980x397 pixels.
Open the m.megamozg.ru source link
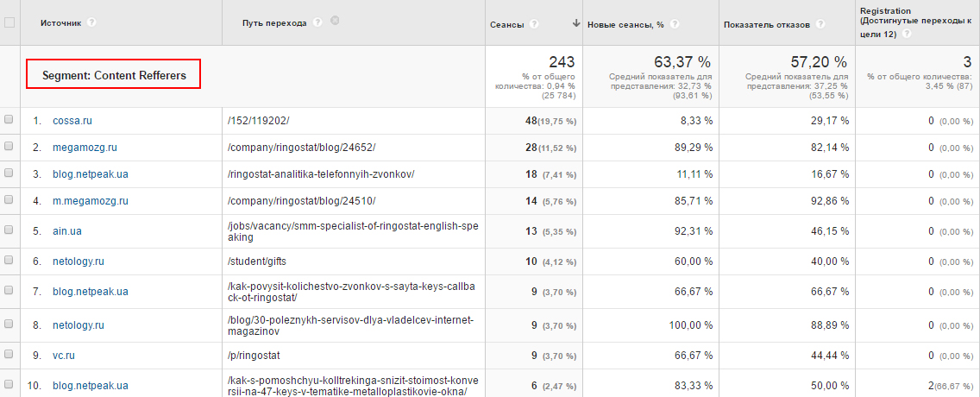pos(90,201)
